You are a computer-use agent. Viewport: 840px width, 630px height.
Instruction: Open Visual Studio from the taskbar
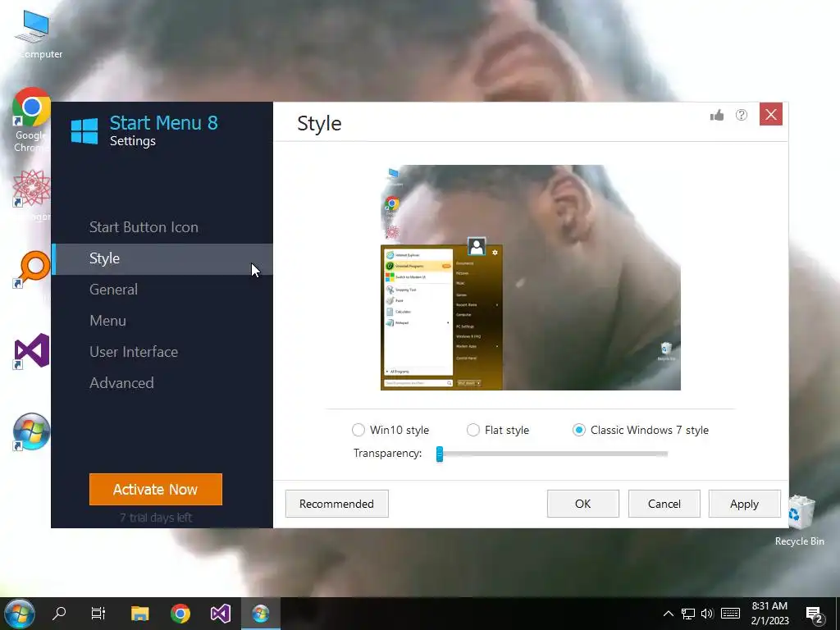coord(220,613)
